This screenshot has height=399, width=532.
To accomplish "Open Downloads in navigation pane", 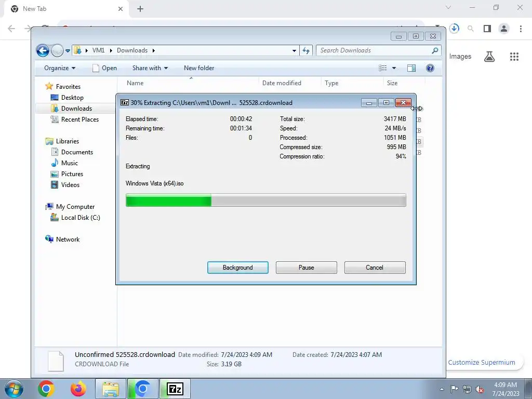I will tap(76, 108).
